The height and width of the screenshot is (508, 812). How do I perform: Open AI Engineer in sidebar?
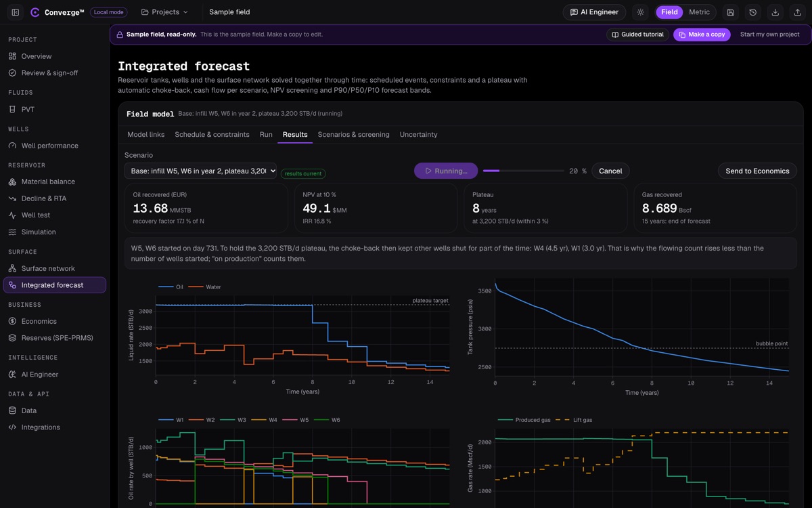[x=54, y=374]
